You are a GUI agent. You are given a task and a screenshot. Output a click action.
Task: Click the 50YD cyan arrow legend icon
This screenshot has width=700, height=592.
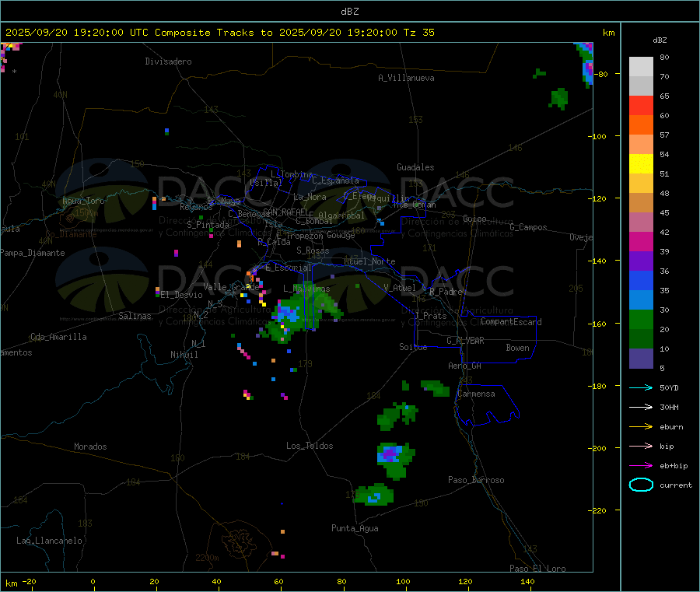point(641,387)
